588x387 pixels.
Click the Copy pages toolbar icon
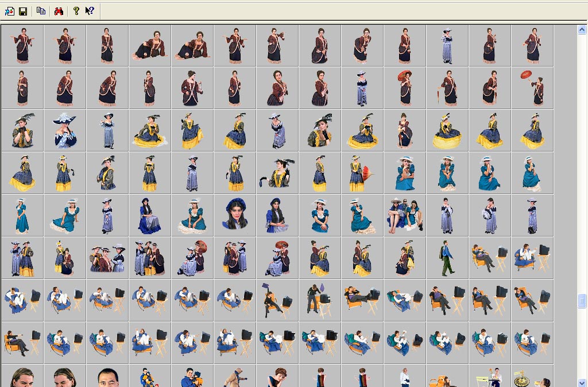tap(41, 11)
